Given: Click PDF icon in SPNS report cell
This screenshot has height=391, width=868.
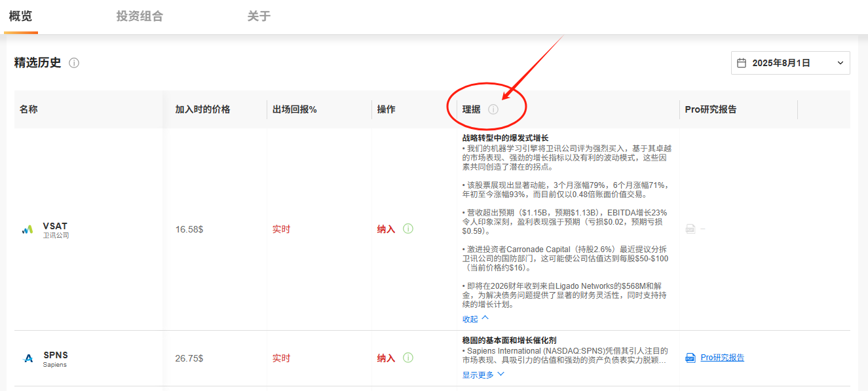Looking at the screenshot, I should [690, 358].
